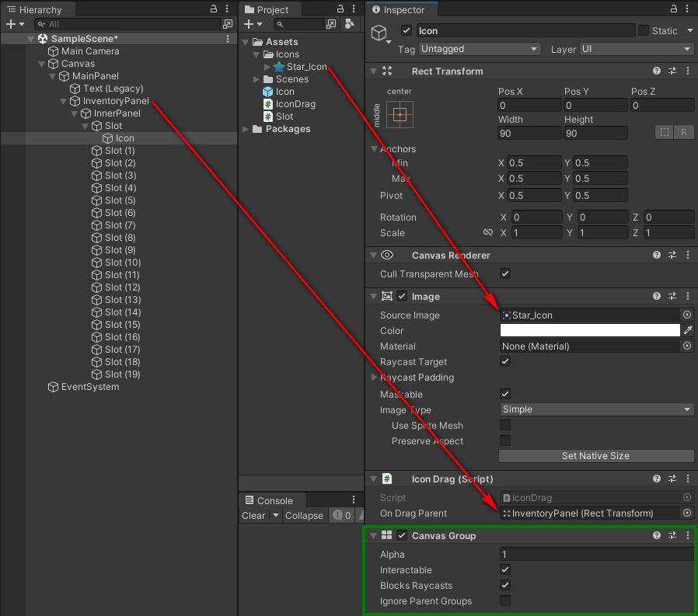Enable Preserve Aspect checkbox
Viewport: 698px width, 616px height.
(504, 440)
